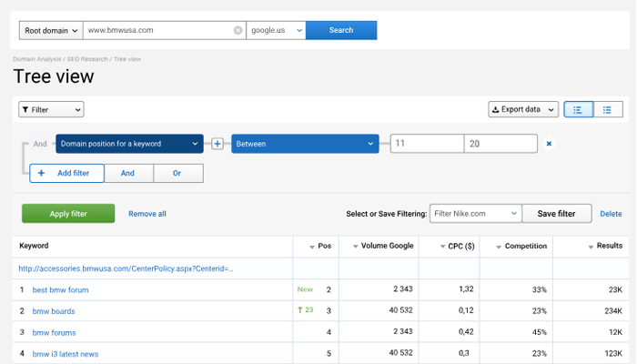
Task: Open the google.us search engine dropdown
Action: tap(277, 30)
